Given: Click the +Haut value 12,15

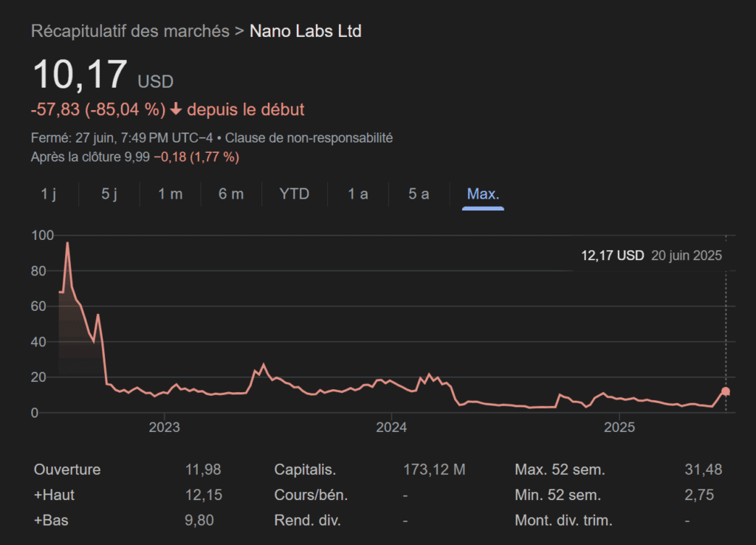Looking at the screenshot, I should [204, 495].
